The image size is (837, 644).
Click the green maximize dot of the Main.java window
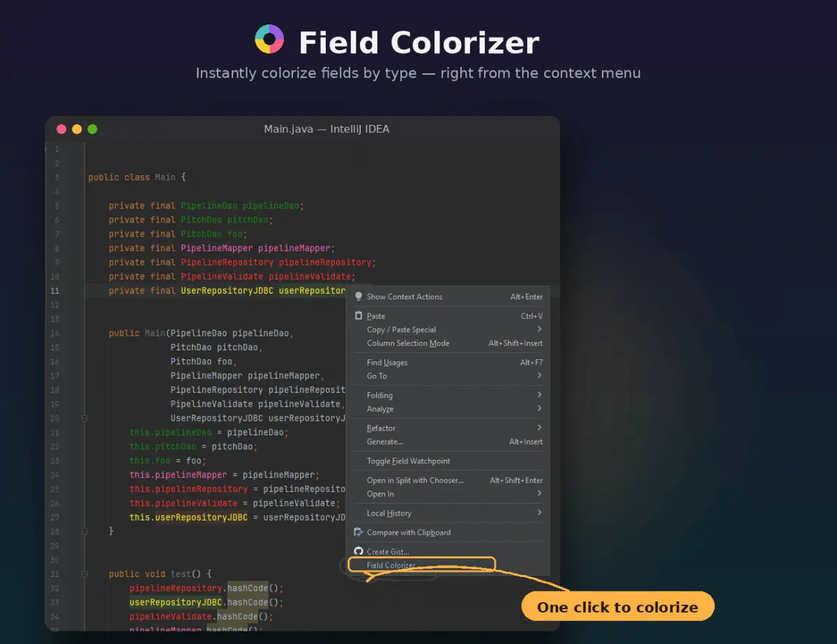(x=92, y=129)
